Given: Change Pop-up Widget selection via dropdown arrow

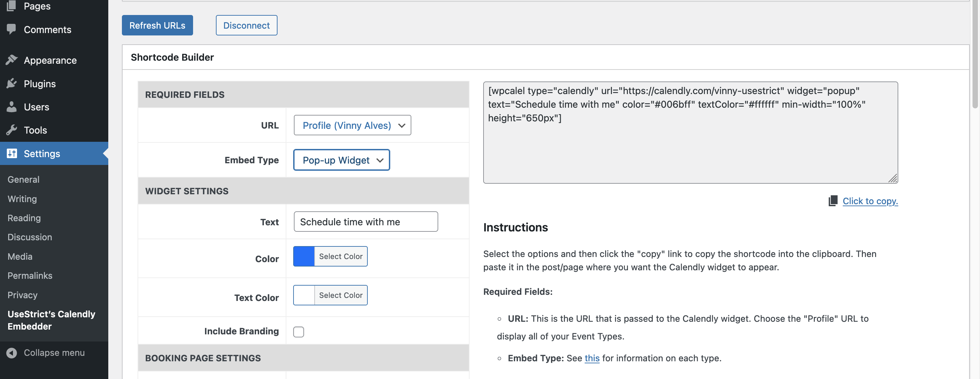Looking at the screenshot, I should click(380, 160).
